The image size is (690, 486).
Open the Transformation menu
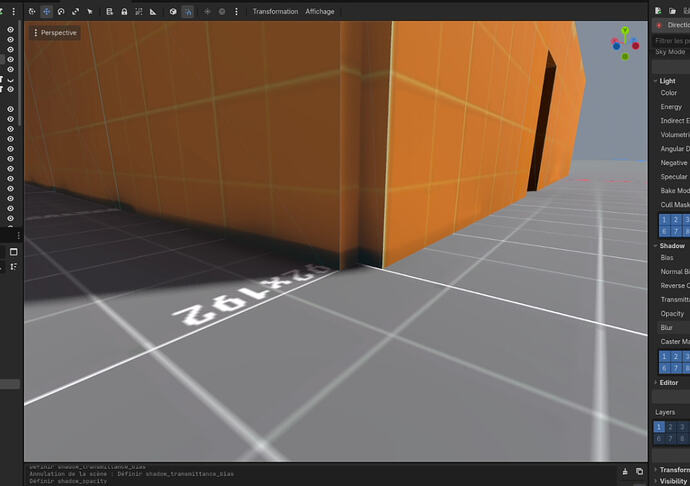pyautogui.click(x=275, y=11)
